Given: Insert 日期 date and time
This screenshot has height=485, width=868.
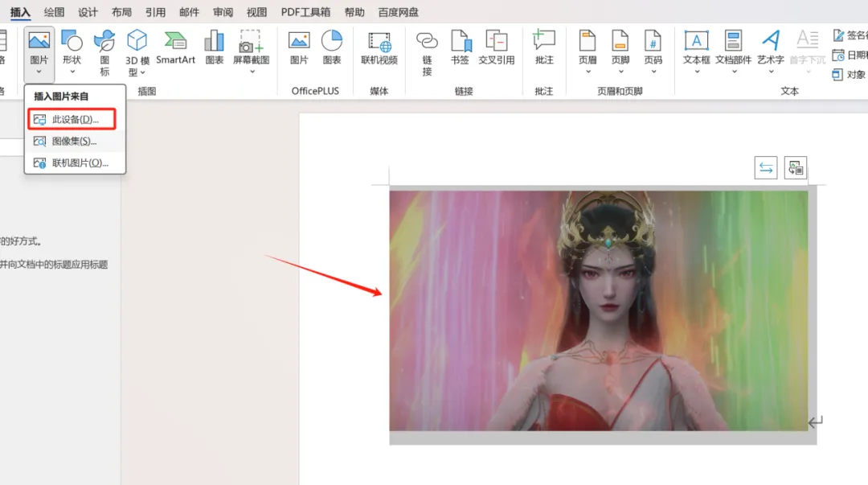Looking at the screenshot, I should pyautogui.click(x=850, y=55).
